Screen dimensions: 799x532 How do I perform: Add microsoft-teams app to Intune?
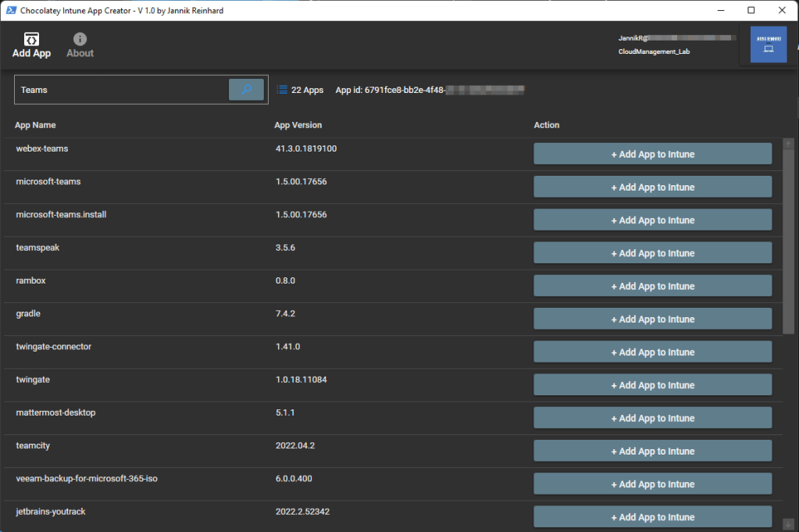(x=652, y=187)
